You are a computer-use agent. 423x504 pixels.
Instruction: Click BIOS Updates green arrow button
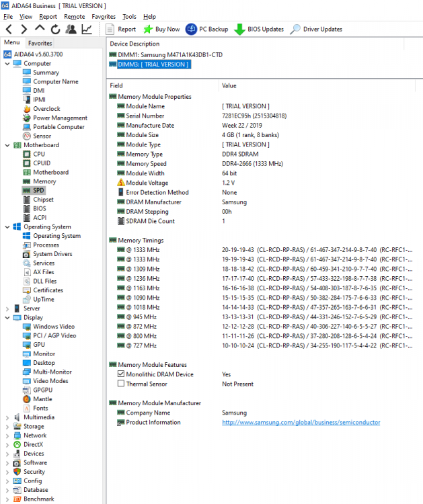(x=259, y=30)
